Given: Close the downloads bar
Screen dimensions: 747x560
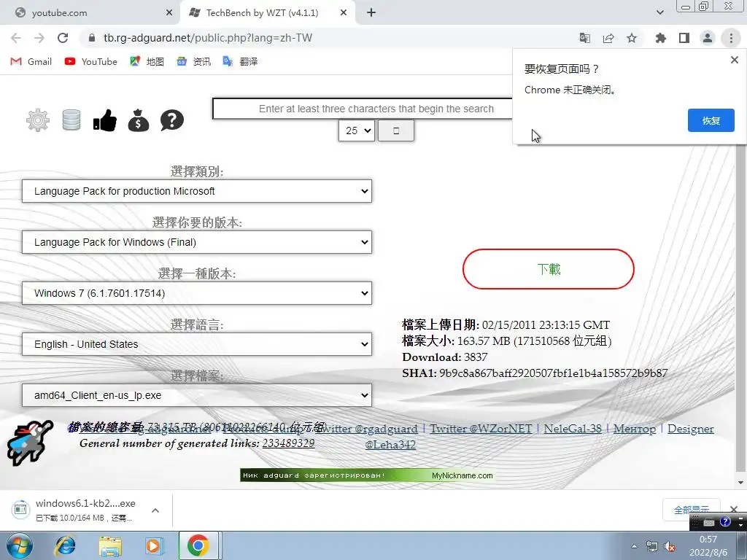Looking at the screenshot, I should click(734, 509).
